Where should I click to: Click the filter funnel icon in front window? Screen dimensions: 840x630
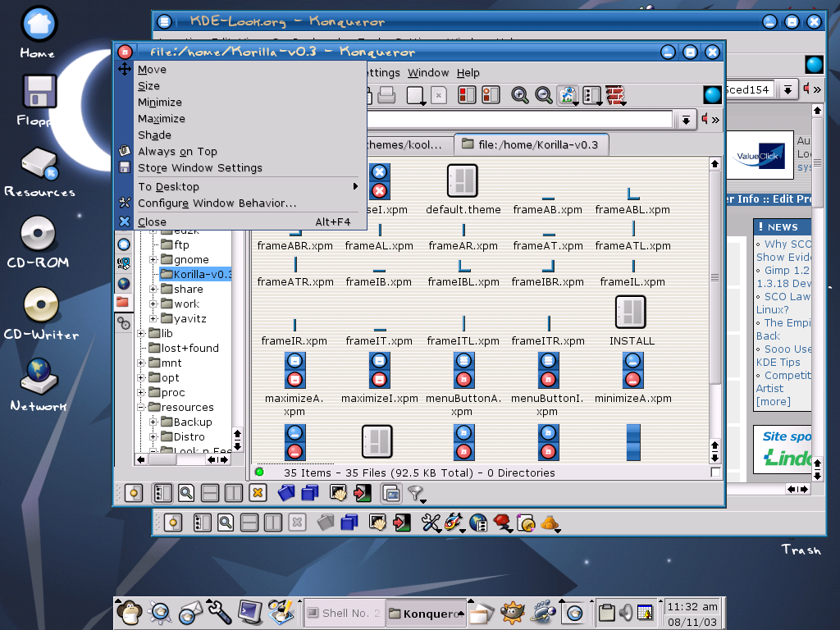416,493
